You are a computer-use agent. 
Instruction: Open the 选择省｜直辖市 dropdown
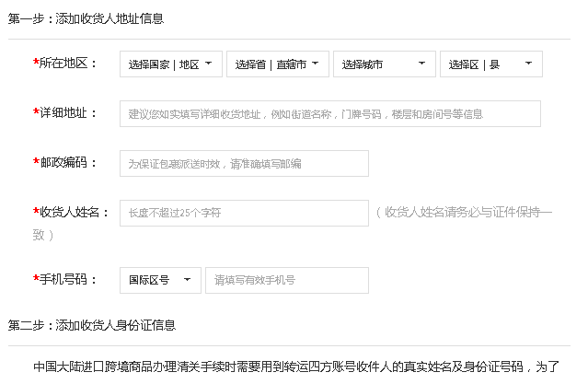277,64
